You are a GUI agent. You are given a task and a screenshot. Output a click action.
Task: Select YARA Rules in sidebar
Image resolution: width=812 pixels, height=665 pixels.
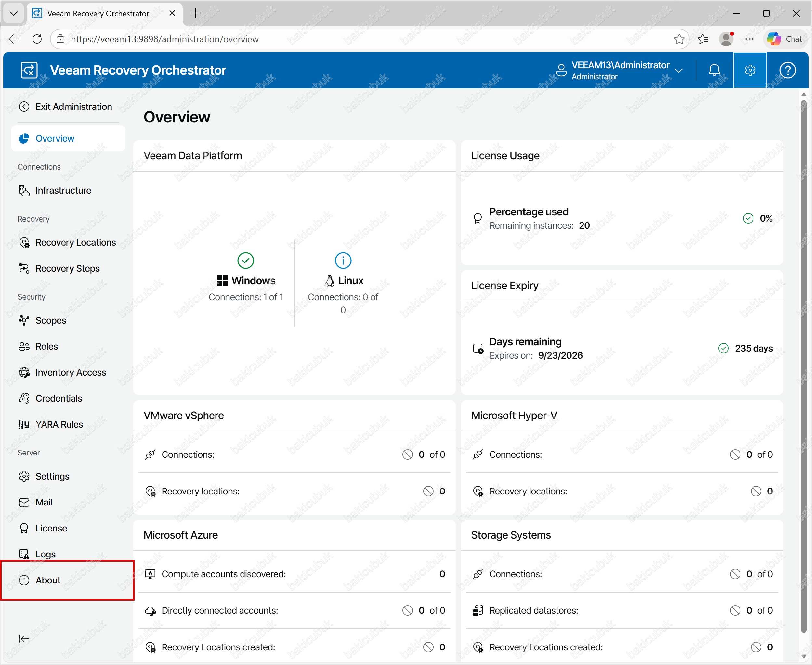pos(59,424)
